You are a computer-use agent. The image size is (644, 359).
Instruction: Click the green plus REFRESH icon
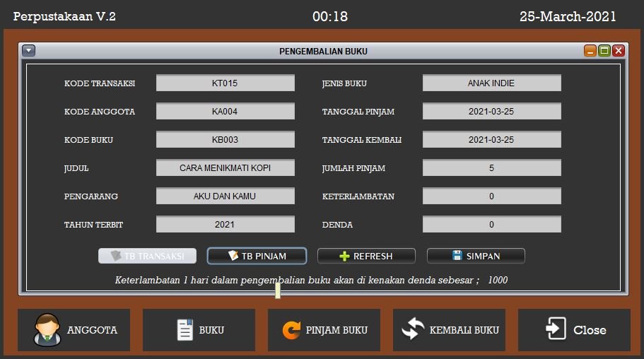coord(345,256)
